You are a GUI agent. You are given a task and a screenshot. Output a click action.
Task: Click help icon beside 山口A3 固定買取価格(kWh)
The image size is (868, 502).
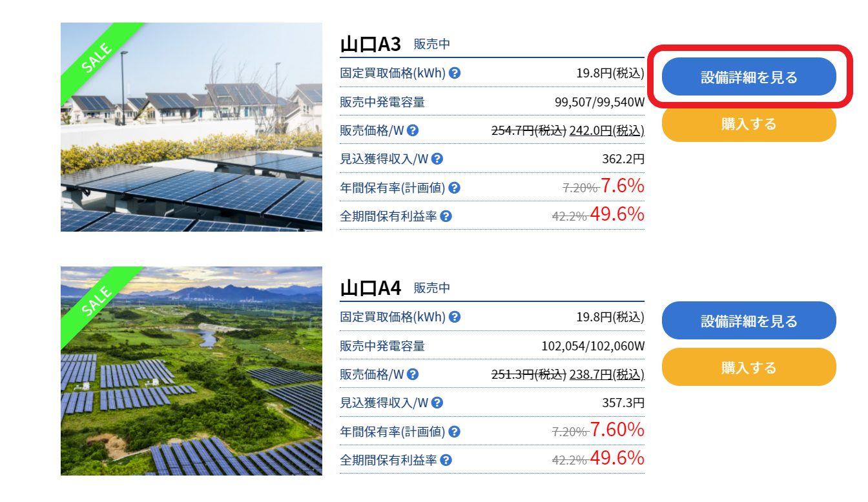tap(455, 73)
